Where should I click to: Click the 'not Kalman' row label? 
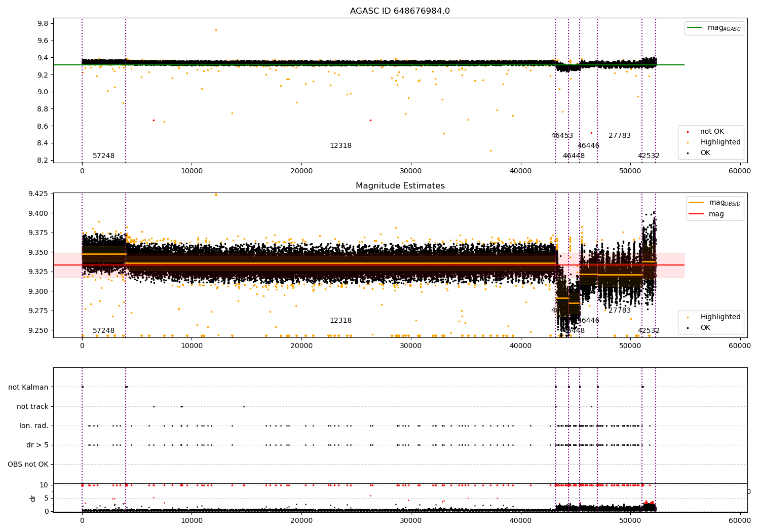click(x=28, y=387)
